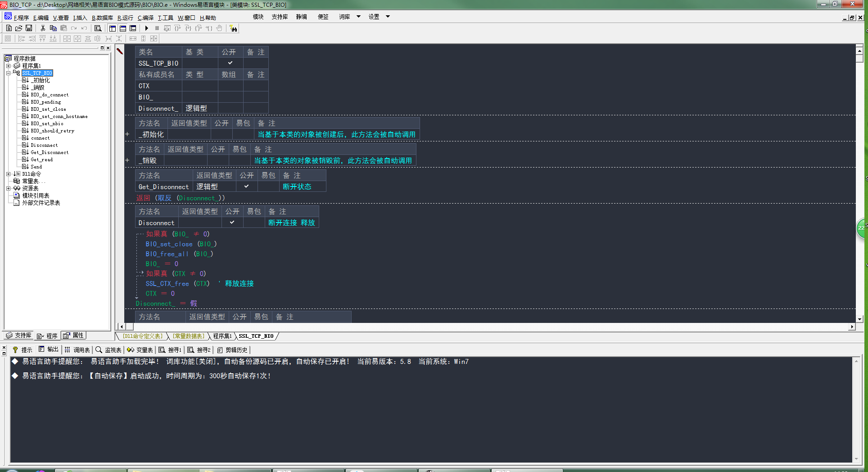The height and width of the screenshot is (472, 868).
Task: Switch to the [Dll命令定义表] editor tab
Action: (143, 336)
